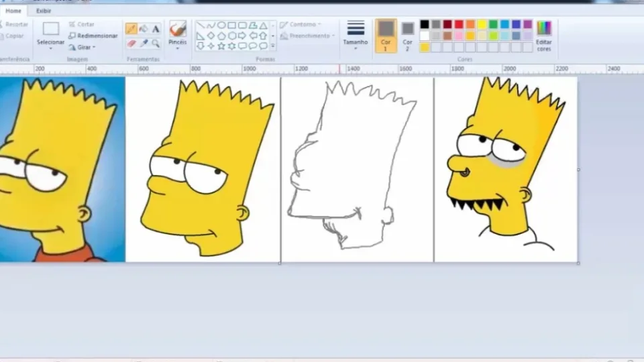Pick the pink color swatch

tap(459, 36)
